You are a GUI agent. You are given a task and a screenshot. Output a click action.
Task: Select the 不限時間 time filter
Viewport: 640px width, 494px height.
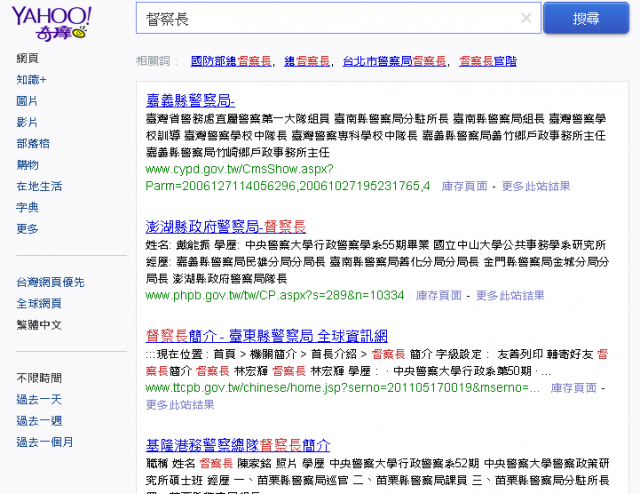pos(39,378)
